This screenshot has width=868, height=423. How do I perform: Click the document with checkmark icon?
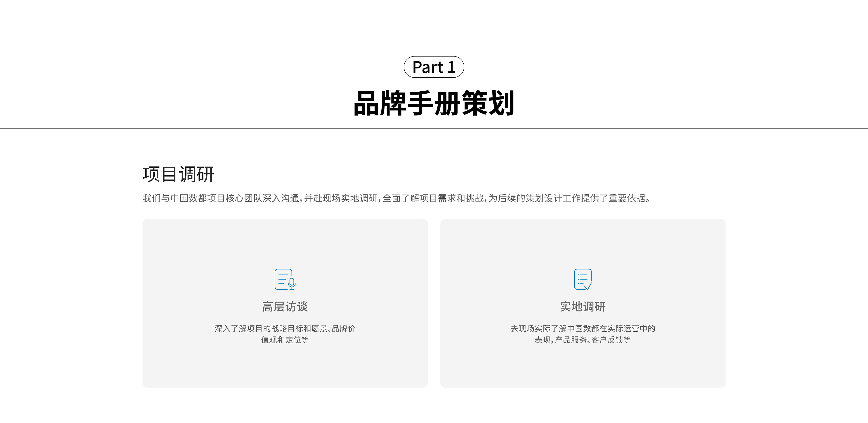(583, 279)
